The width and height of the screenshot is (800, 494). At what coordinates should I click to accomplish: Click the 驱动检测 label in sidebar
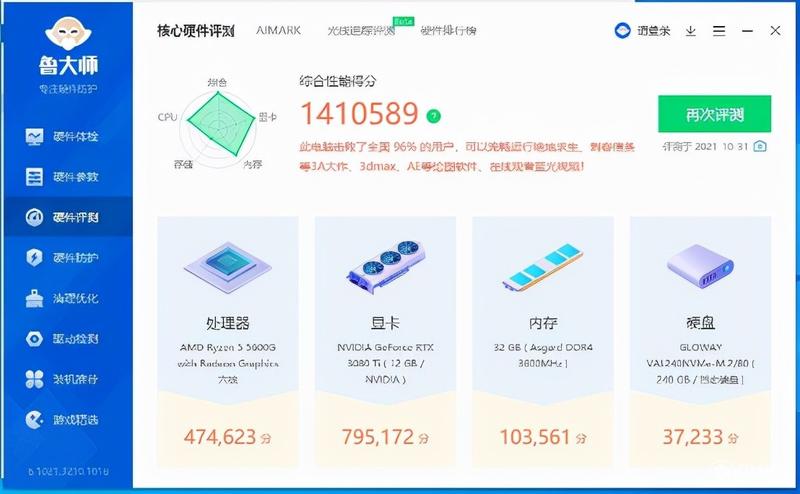click(x=76, y=339)
